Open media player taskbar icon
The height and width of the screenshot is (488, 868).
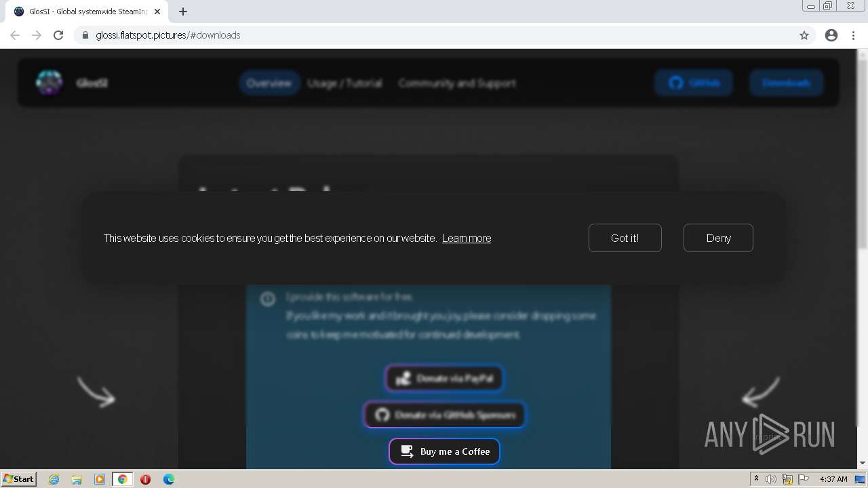[100, 479]
